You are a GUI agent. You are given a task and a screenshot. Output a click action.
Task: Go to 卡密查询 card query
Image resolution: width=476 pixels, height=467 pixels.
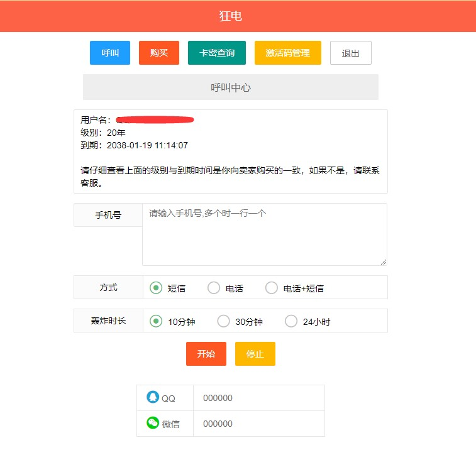point(217,53)
